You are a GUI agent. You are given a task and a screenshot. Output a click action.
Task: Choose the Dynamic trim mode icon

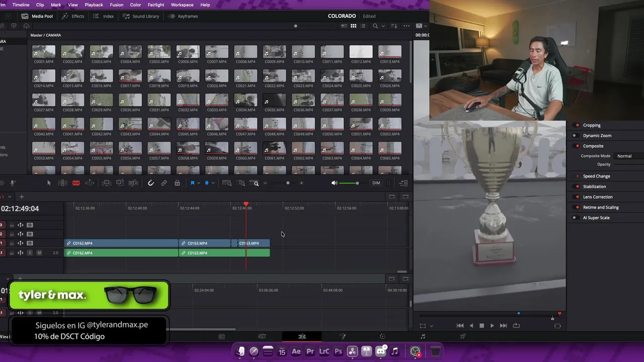90,183
